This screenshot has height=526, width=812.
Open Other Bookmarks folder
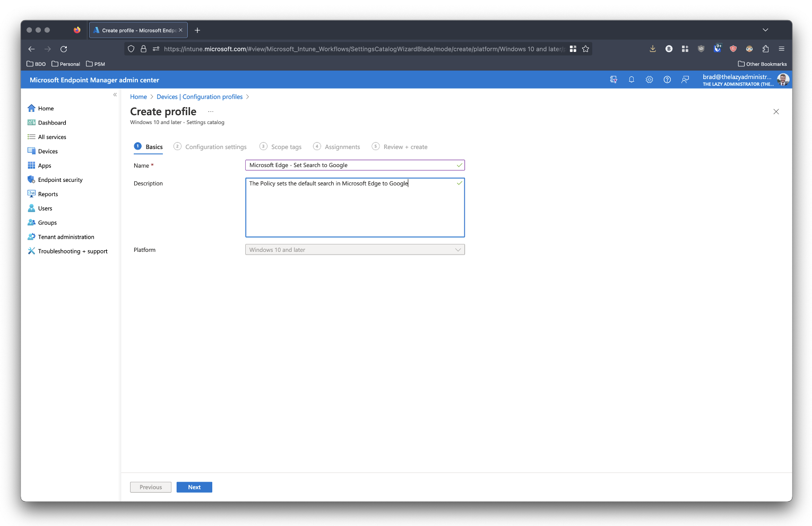762,64
